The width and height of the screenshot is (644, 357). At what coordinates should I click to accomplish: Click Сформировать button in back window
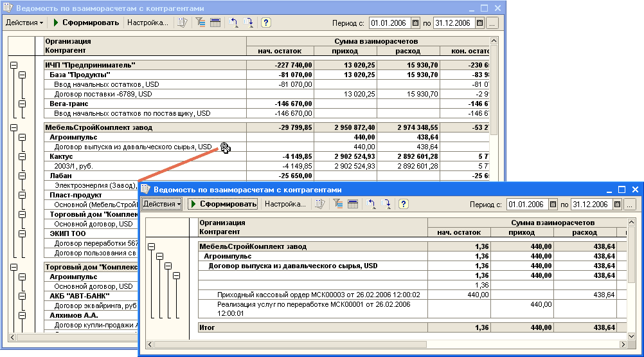86,23
